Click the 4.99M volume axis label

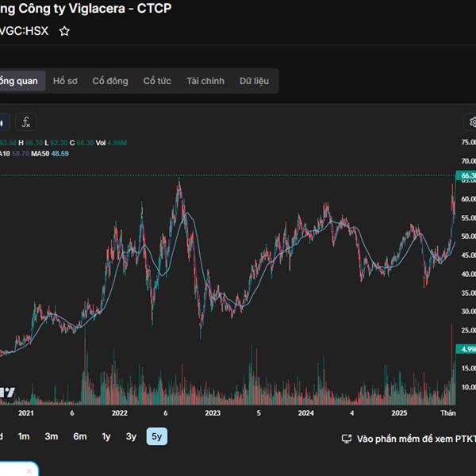(x=466, y=349)
